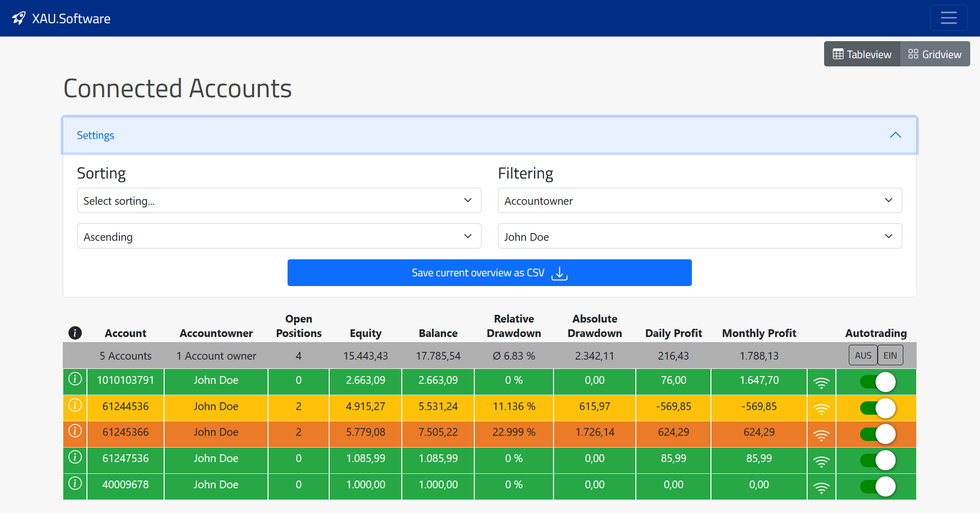This screenshot has width=980, height=515.
Task: Click connection wifi icon for account 61244536
Action: point(822,409)
